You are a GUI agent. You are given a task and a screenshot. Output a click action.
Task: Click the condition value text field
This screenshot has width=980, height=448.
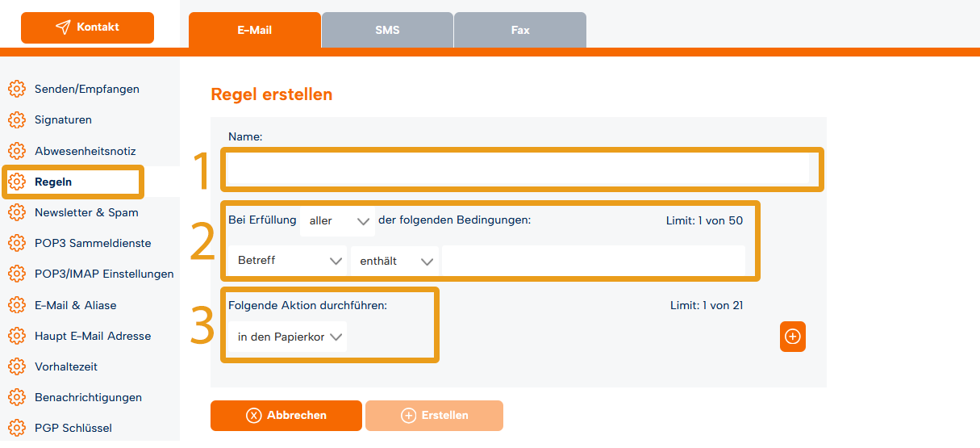click(594, 262)
